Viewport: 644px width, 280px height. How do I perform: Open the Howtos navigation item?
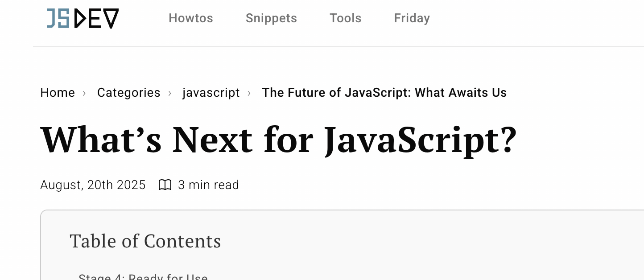tap(191, 18)
